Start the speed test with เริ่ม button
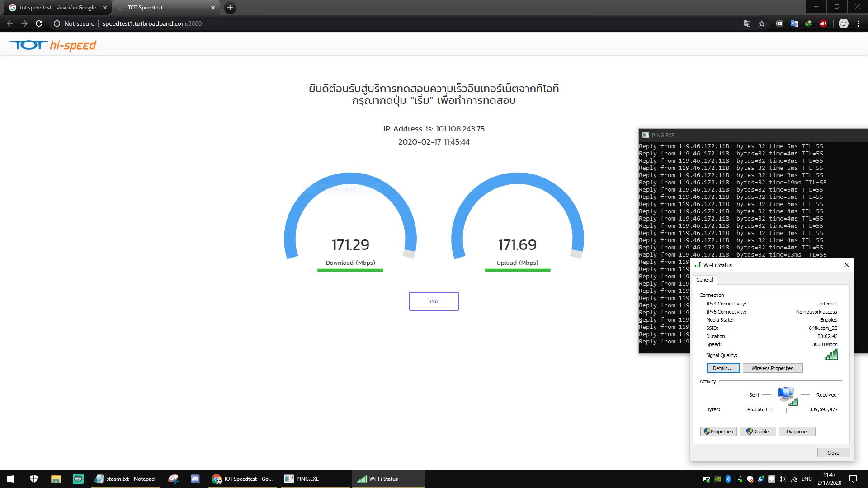 click(x=434, y=301)
